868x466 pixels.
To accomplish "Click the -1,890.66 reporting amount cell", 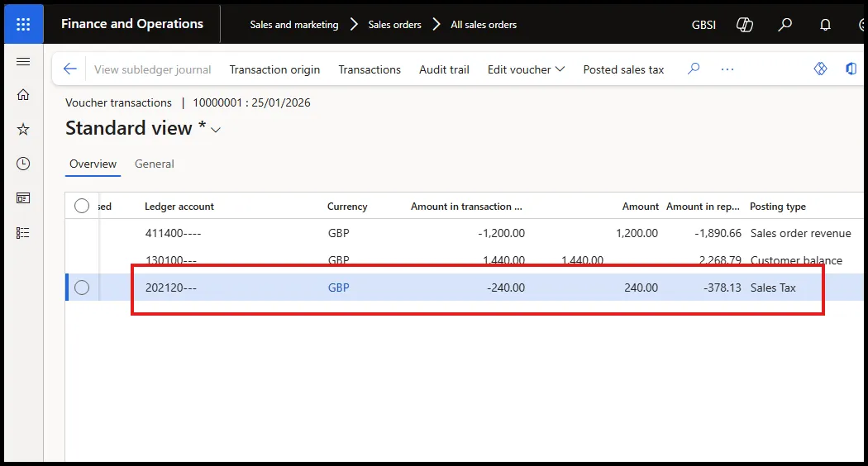I will point(718,233).
